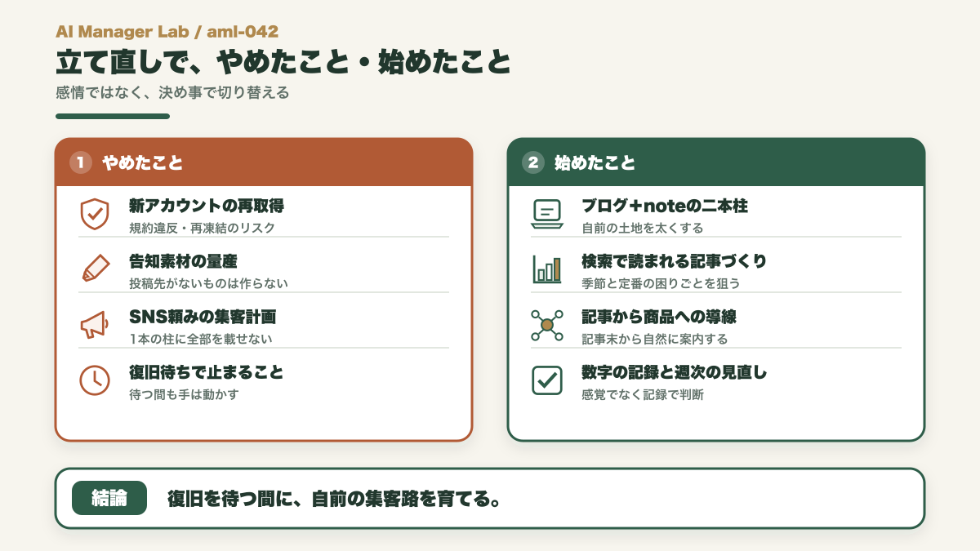Click the AI Manager Lab / aml-042 label
This screenshot has height=551, width=980.
[167, 32]
